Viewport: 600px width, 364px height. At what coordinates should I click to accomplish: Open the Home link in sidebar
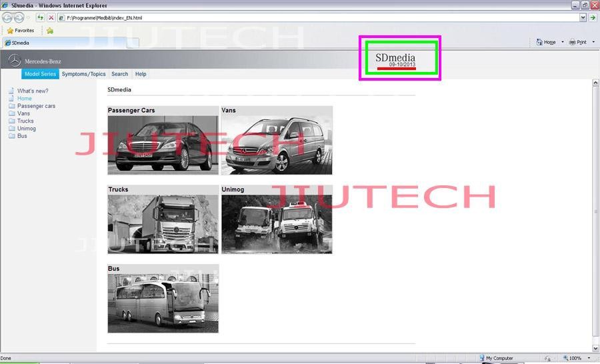[25, 99]
